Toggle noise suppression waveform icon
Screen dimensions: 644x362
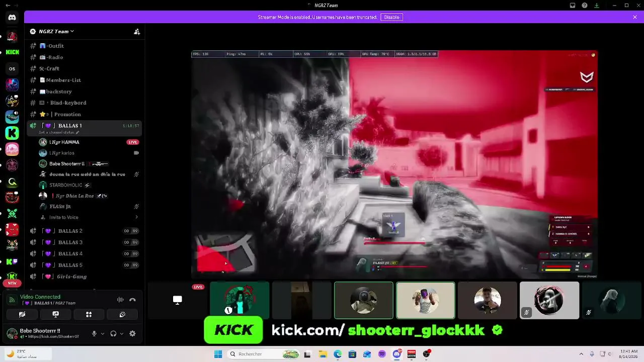point(120,300)
